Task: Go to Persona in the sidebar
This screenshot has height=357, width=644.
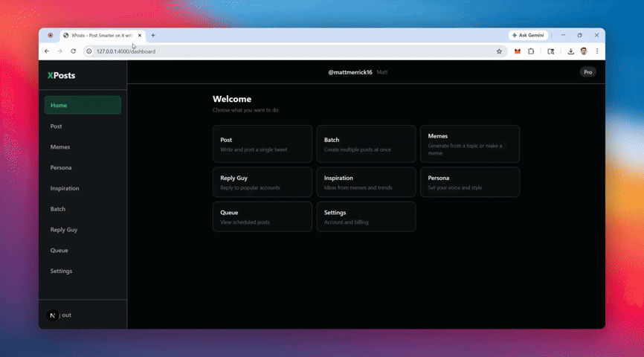Action: click(61, 168)
